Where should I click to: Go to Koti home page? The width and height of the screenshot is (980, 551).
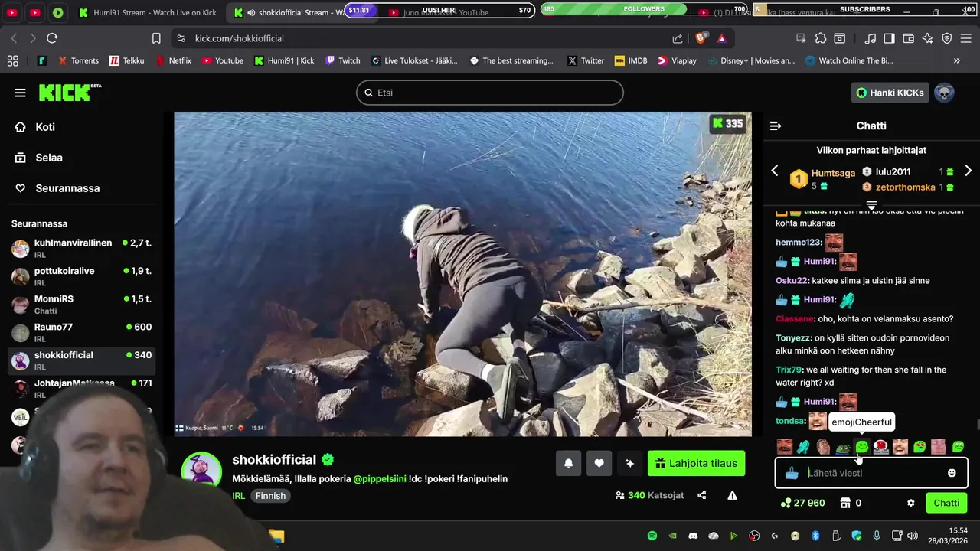pos(35,127)
